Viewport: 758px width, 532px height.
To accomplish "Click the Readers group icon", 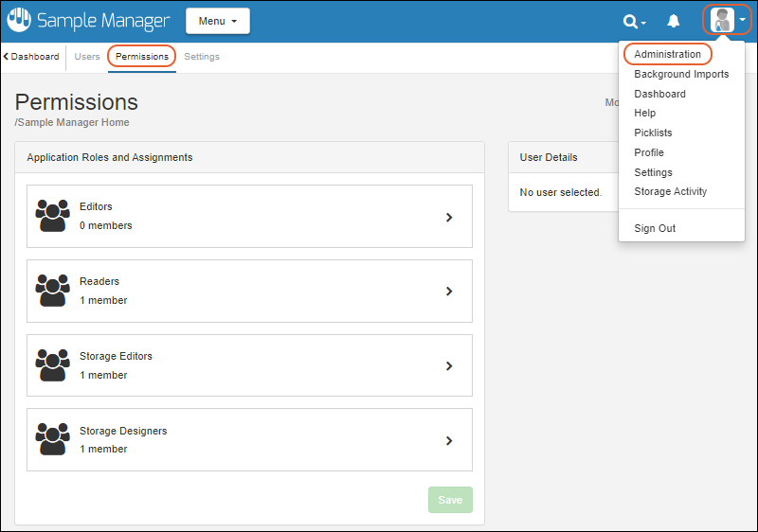I will tap(52, 291).
